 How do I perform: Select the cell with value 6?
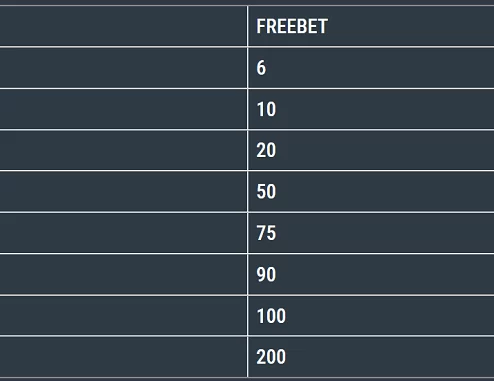[371, 68]
